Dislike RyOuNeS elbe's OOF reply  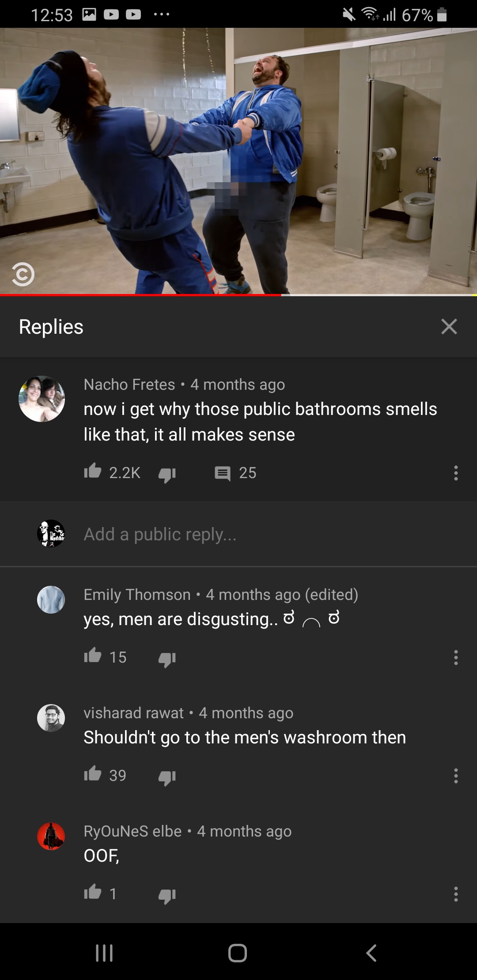click(167, 895)
